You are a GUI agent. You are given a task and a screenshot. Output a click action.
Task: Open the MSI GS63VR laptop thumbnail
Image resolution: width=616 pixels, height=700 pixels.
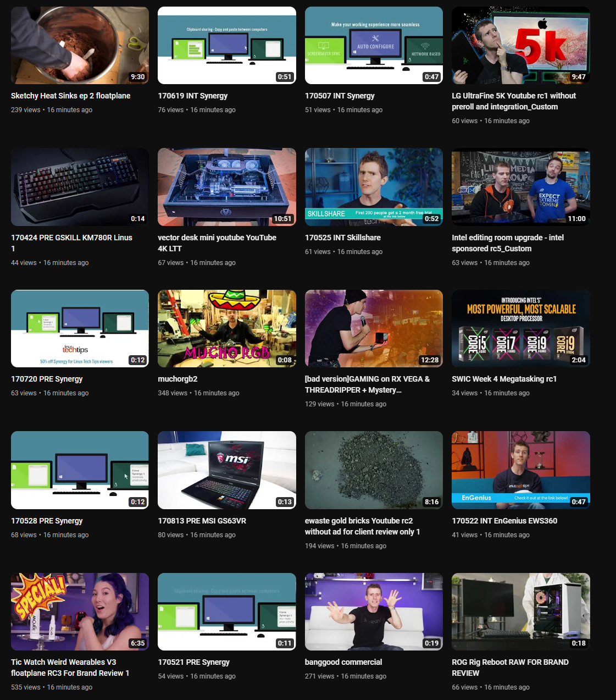227,470
